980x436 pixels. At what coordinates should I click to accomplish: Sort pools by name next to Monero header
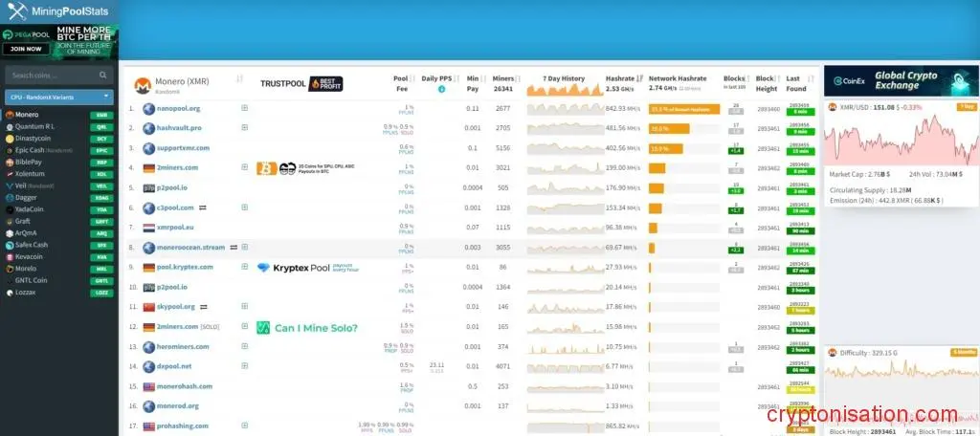pyautogui.click(x=239, y=78)
